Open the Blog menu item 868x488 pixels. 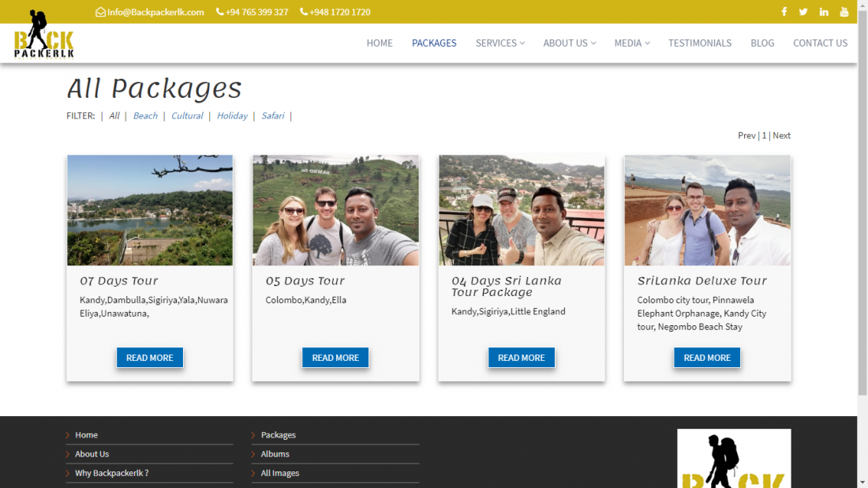coord(762,43)
